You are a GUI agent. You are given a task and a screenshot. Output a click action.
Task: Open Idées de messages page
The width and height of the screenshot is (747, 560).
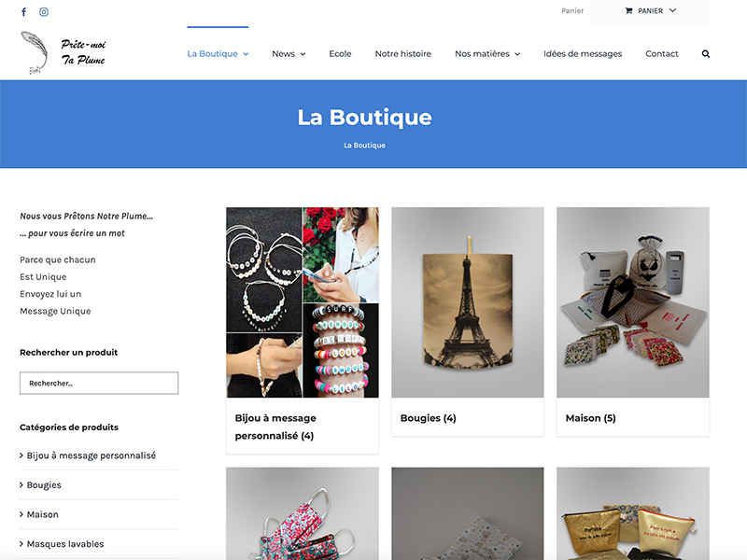(583, 54)
